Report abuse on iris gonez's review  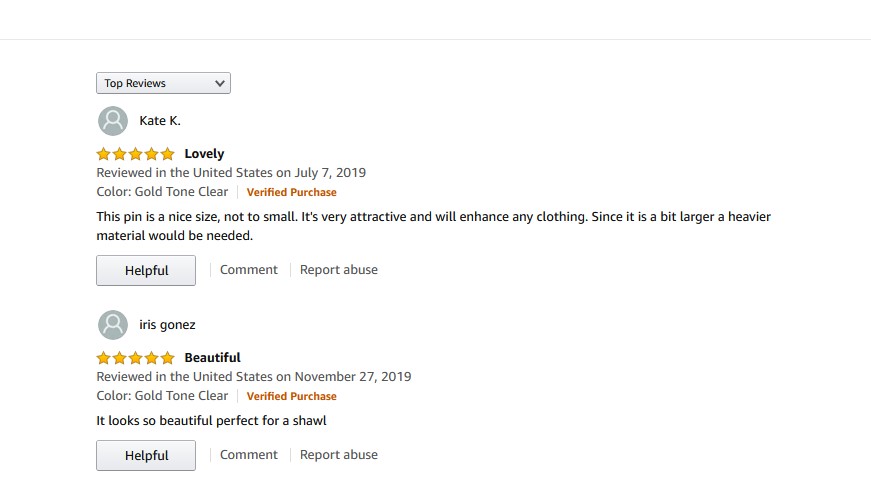click(339, 455)
